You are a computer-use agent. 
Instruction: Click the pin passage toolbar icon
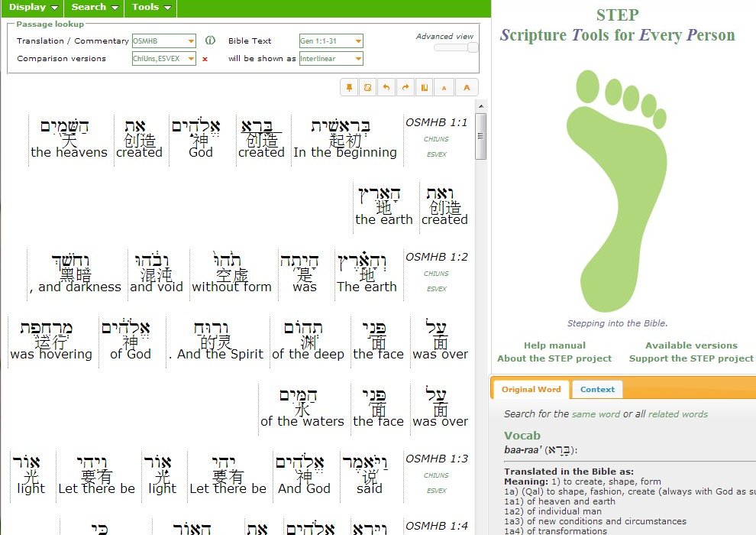point(349,88)
